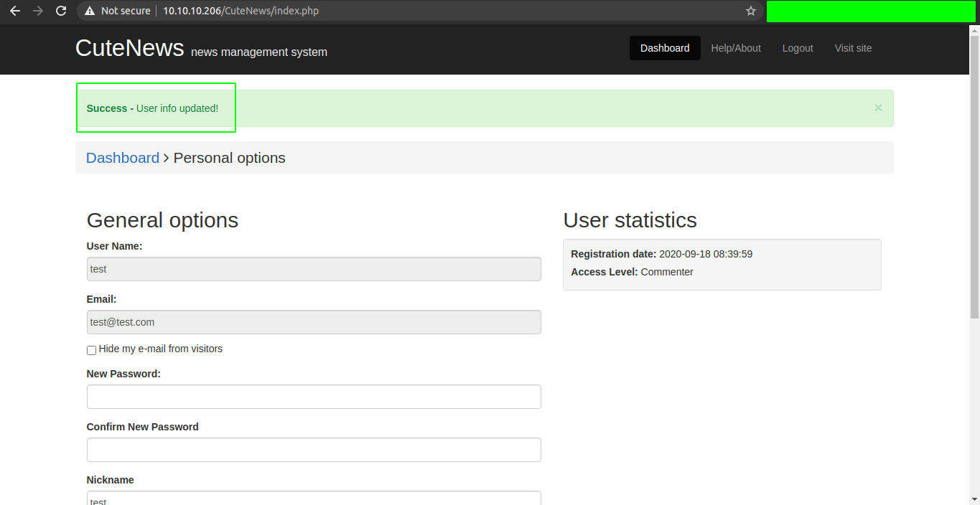Click the browser address bar URL

pyautogui.click(x=241, y=11)
